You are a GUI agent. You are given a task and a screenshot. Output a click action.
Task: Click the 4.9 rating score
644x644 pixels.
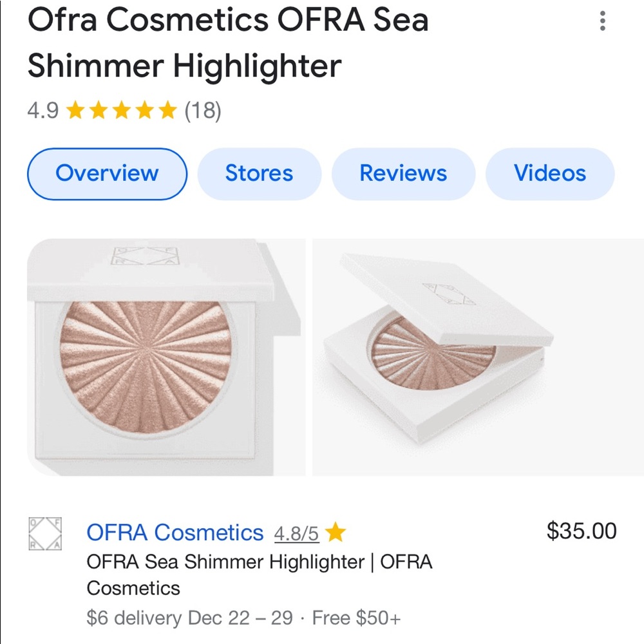(41, 109)
